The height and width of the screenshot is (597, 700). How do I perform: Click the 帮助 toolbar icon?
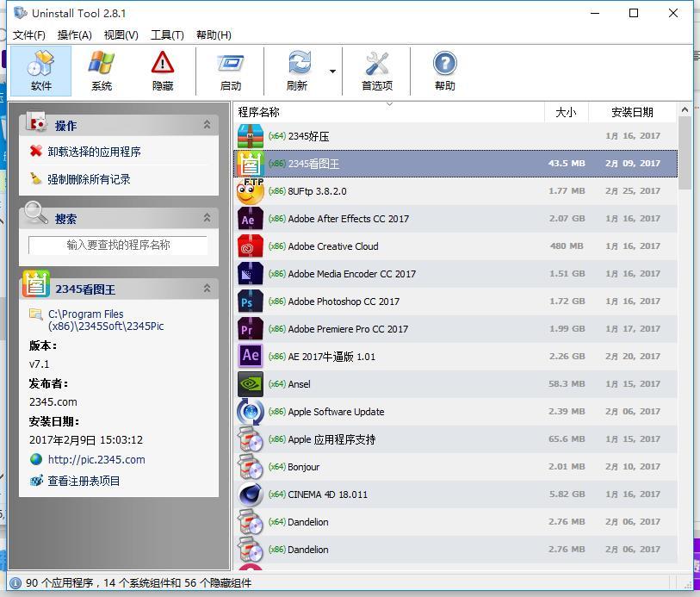click(443, 71)
